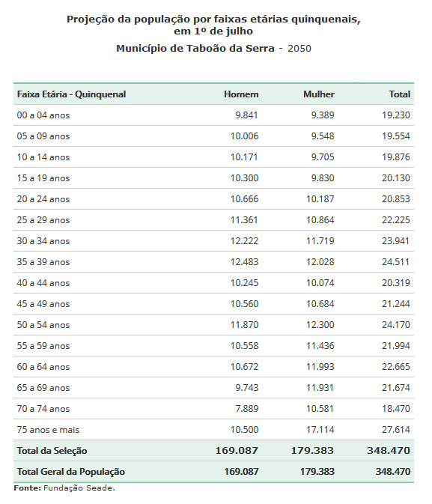
Task: Click the Faixa Etária - Quinquenal column header
Action: click(x=71, y=94)
